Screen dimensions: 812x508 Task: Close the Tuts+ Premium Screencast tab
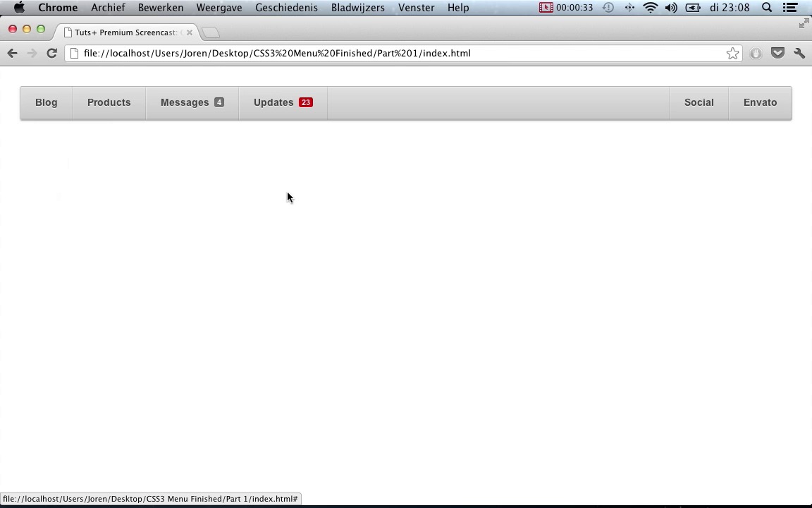tap(190, 32)
